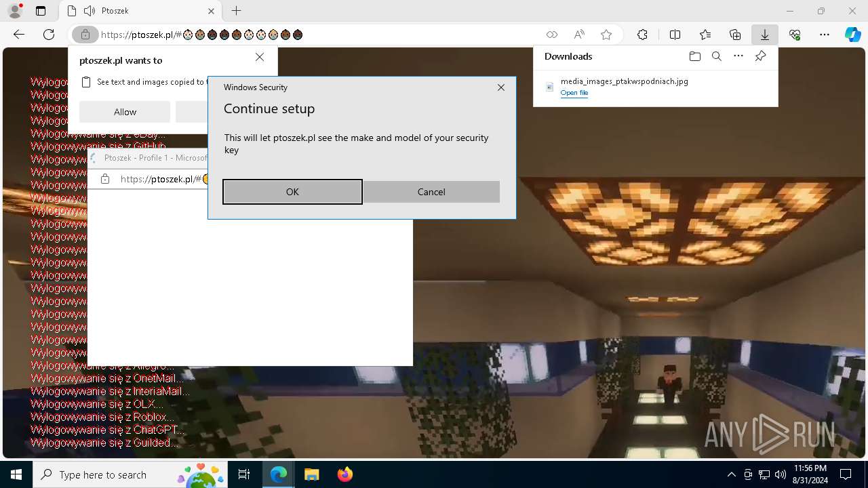
Task: Open the Windows Start menu
Action: tap(16, 474)
